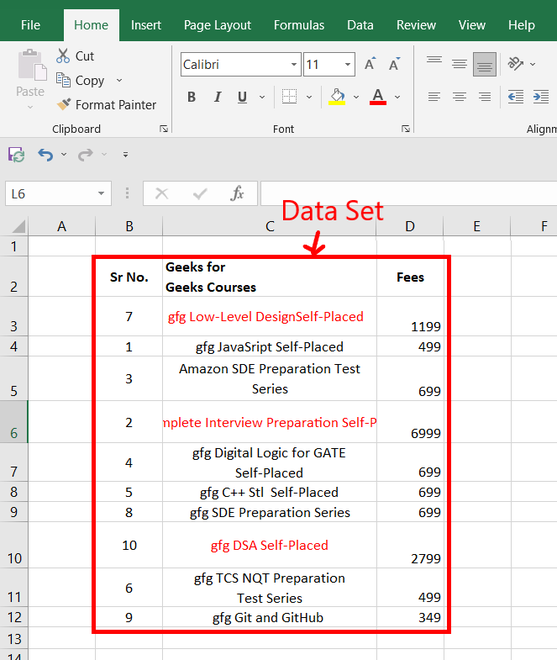Select cell gfg Git and GitHub

(x=269, y=617)
